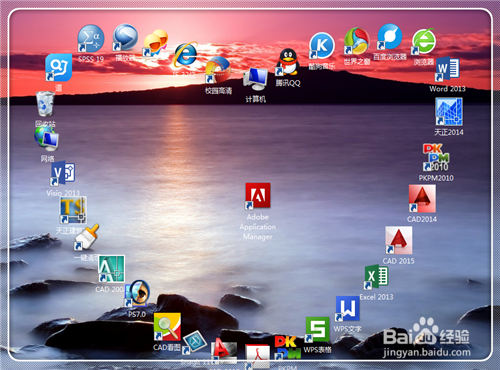Screen dimensions: 500x370
Task: Open the Adobe PDF reader icon
Action: click(x=257, y=356)
